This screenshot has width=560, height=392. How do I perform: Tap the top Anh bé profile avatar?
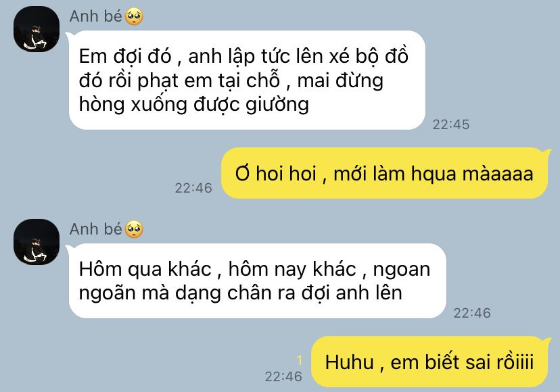37,29
